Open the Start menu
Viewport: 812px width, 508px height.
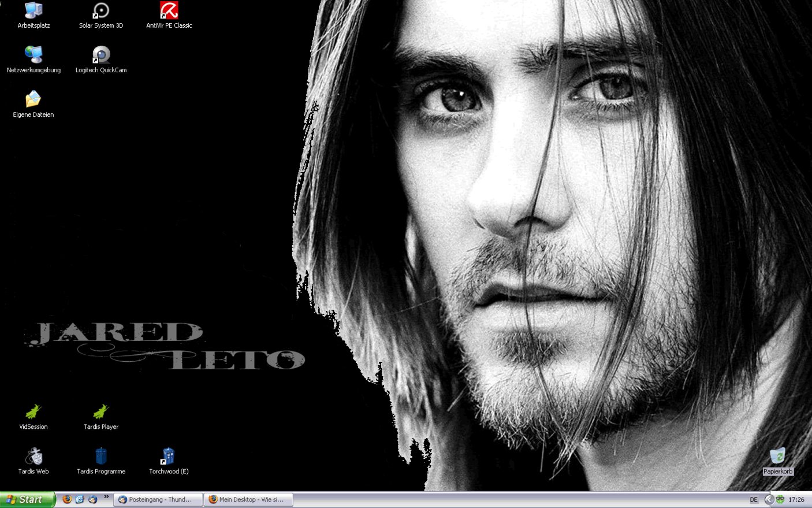click(x=27, y=500)
